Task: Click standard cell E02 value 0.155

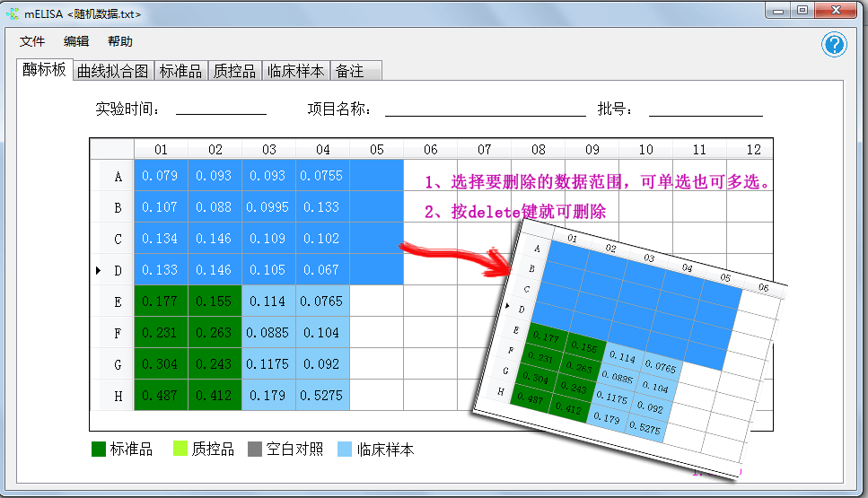Action: click(x=215, y=301)
